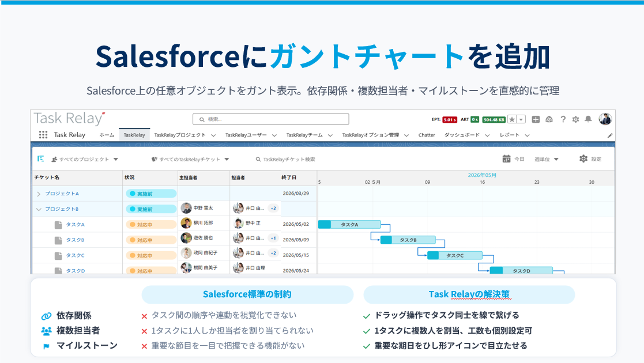
Task: Open the タスクA ticket link
Action: click(x=76, y=225)
